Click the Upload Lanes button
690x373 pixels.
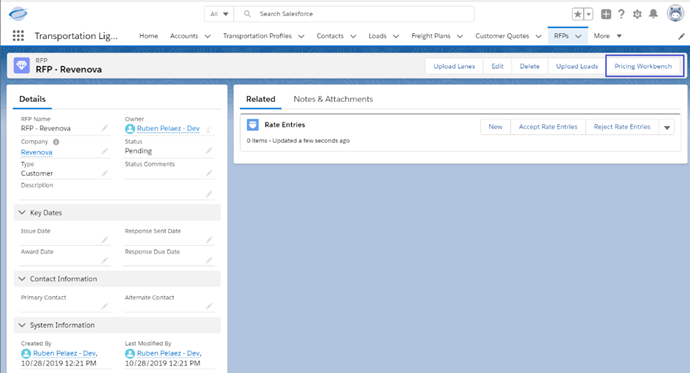[x=454, y=66]
